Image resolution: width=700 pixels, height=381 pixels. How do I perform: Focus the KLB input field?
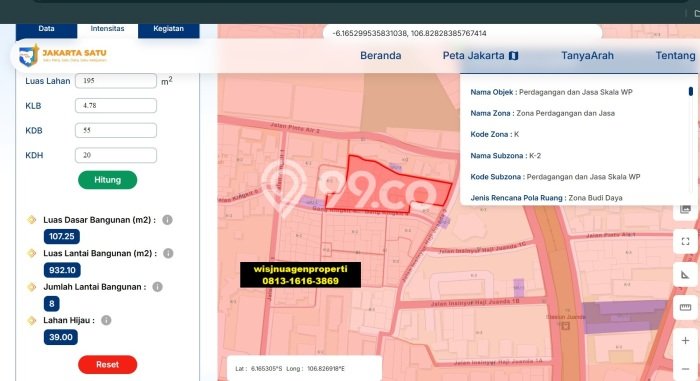pos(116,106)
